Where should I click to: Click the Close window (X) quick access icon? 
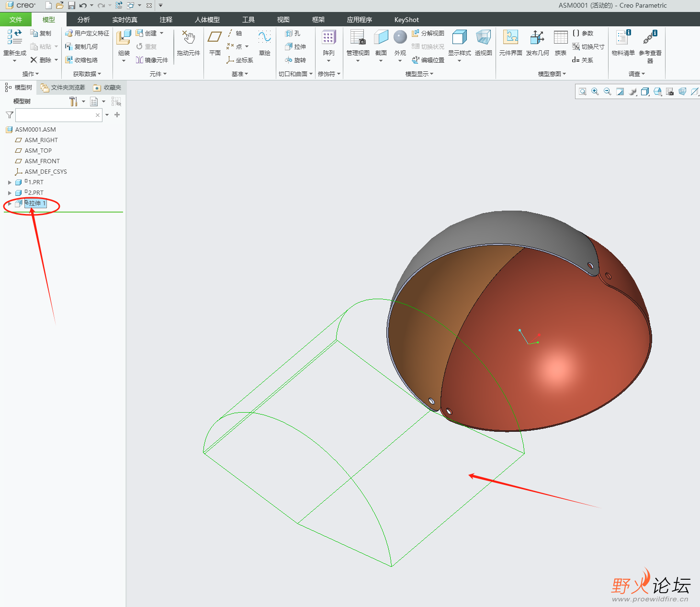pos(149,5)
